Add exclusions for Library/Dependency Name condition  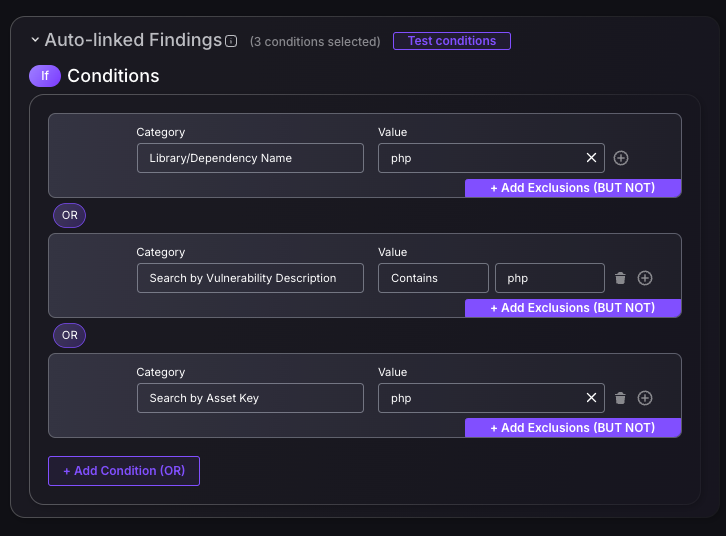573,188
